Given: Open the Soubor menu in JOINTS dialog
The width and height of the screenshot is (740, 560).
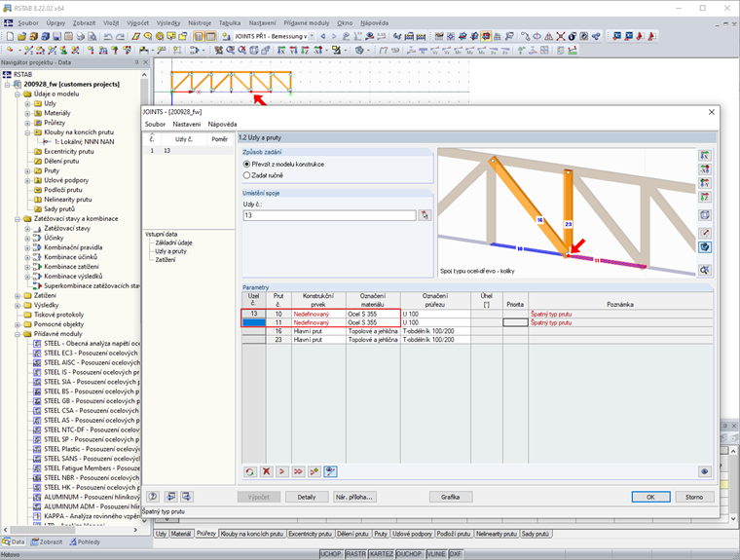Looking at the screenshot, I should [x=155, y=125].
